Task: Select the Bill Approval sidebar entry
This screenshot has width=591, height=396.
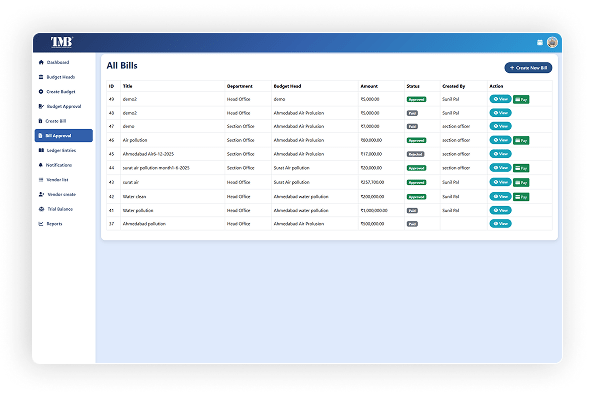Action: tap(64, 136)
